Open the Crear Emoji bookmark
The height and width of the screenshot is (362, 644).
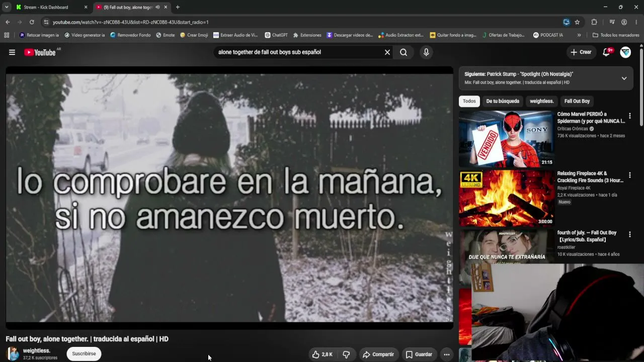point(194,35)
